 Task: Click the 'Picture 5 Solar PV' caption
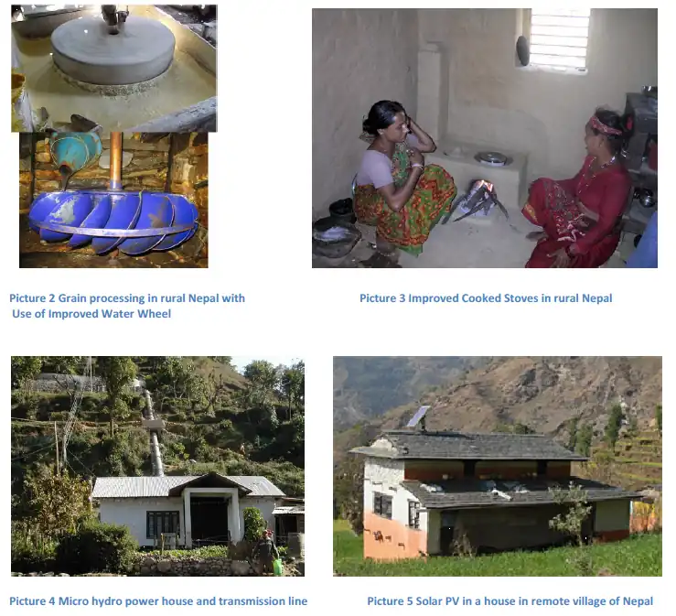[x=510, y=601]
